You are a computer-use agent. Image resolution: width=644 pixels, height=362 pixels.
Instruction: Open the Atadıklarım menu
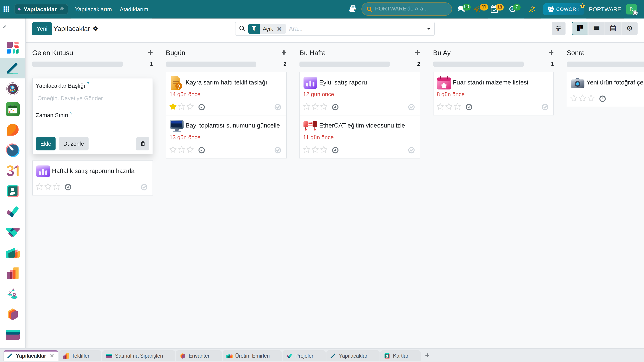coord(134,9)
